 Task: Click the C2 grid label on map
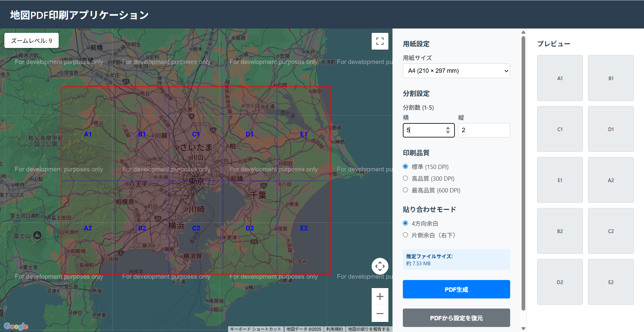[x=196, y=228]
